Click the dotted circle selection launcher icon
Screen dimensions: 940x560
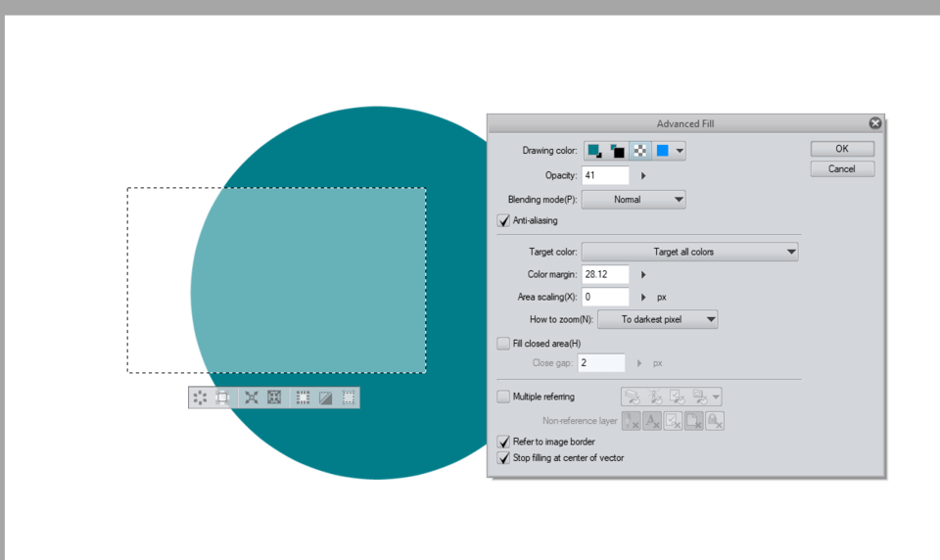200,397
